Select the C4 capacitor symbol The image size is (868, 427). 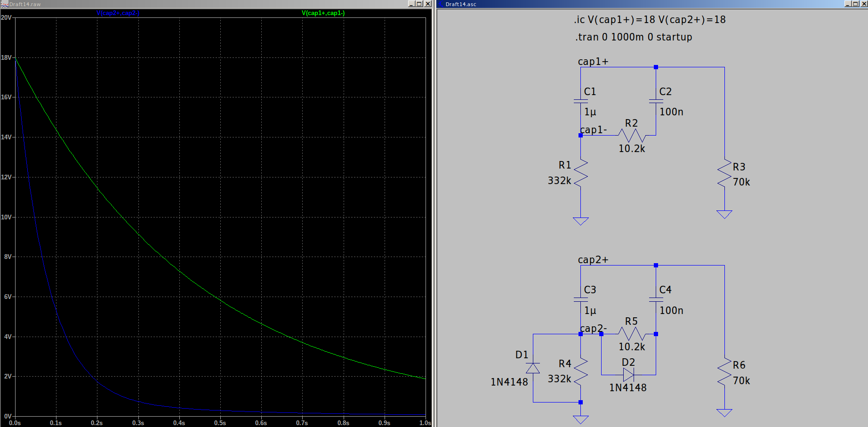656,299
